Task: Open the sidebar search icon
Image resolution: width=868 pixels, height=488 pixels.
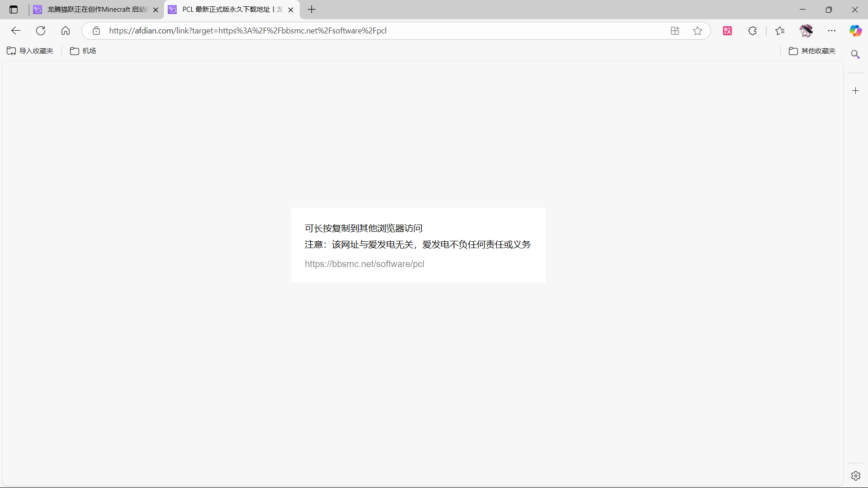Action: (x=855, y=54)
